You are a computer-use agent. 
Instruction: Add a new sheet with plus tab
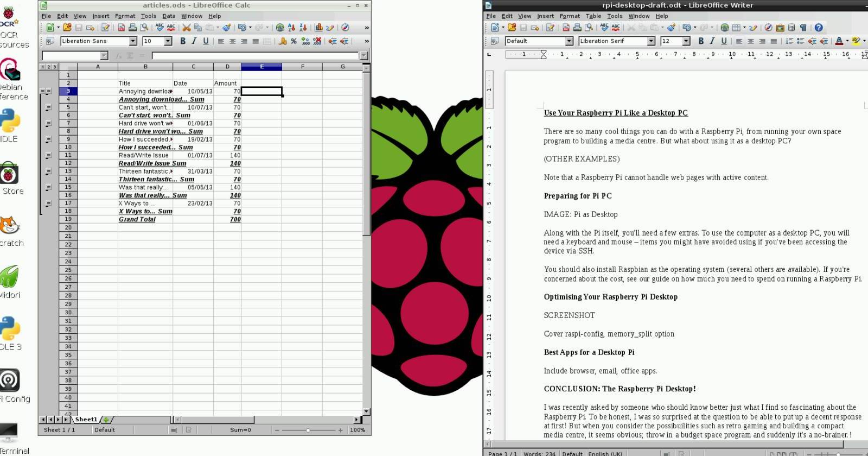106,420
